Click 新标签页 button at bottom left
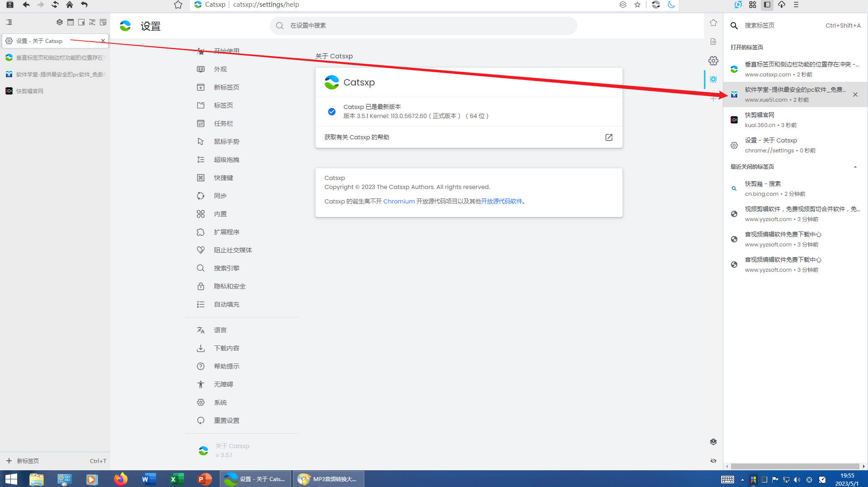Image resolution: width=868 pixels, height=487 pixels. tap(55, 461)
